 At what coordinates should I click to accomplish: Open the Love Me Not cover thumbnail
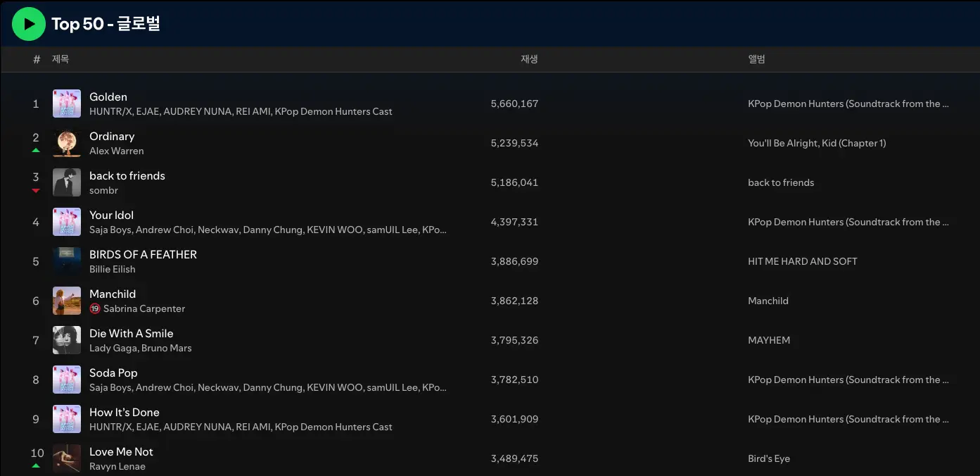pyautogui.click(x=67, y=458)
